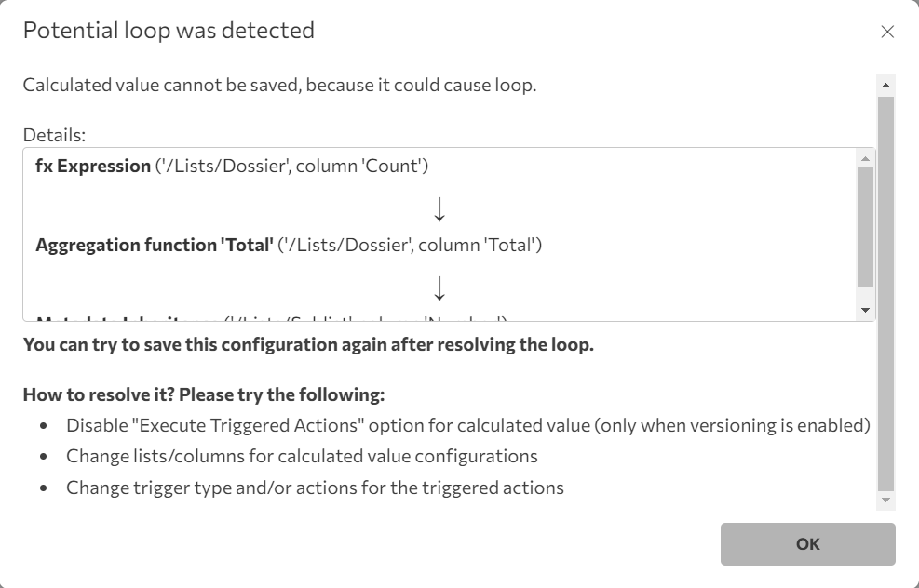The width and height of the screenshot is (919, 588).
Task: Click the 'How to resolve it?' heading
Action: tap(204, 394)
